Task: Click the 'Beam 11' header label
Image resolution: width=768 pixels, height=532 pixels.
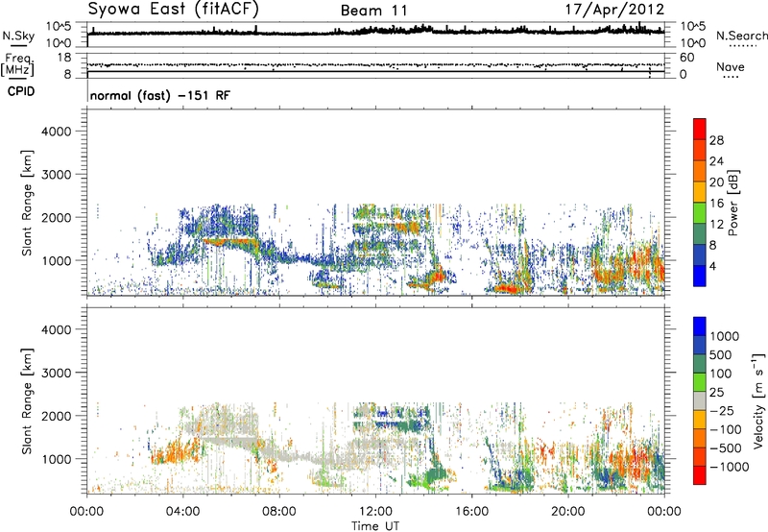Action: 373,11
